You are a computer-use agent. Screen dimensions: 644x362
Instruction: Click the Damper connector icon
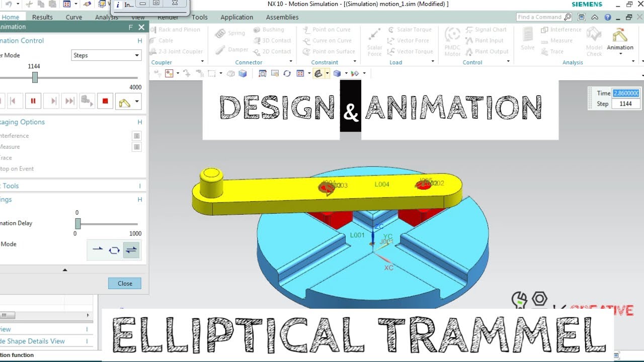coord(231,50)
